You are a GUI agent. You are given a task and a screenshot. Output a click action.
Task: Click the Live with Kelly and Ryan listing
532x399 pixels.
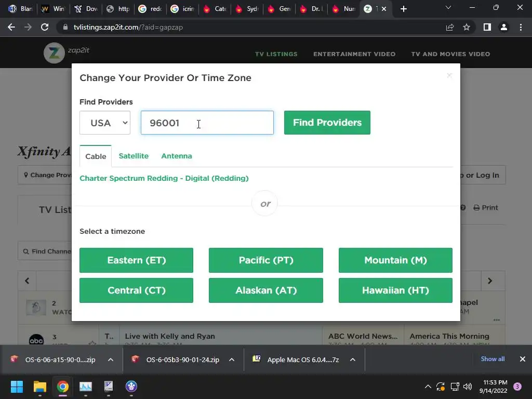[x=170, y=336]
